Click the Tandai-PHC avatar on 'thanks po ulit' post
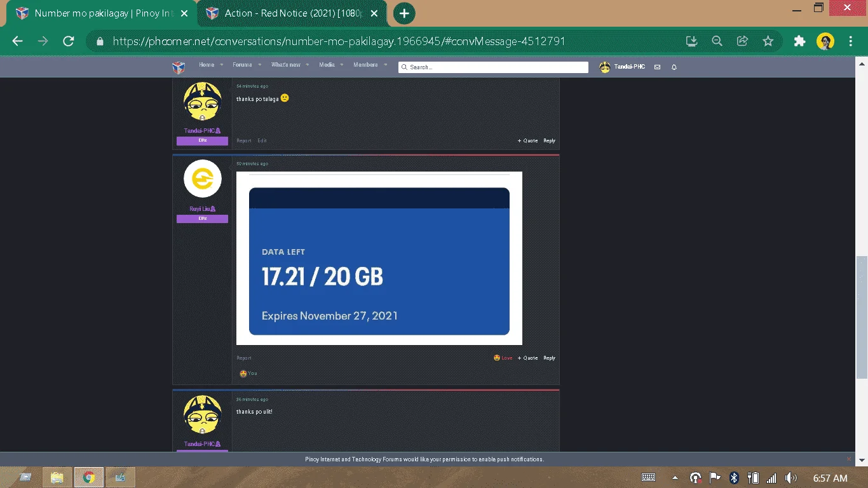 [x=203, y=415]
